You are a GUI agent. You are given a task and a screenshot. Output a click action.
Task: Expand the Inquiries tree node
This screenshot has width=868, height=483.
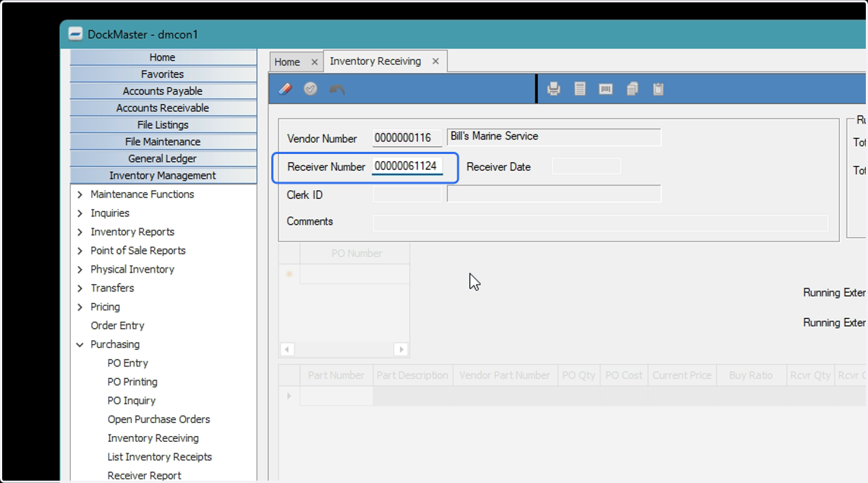click(80, 213)
